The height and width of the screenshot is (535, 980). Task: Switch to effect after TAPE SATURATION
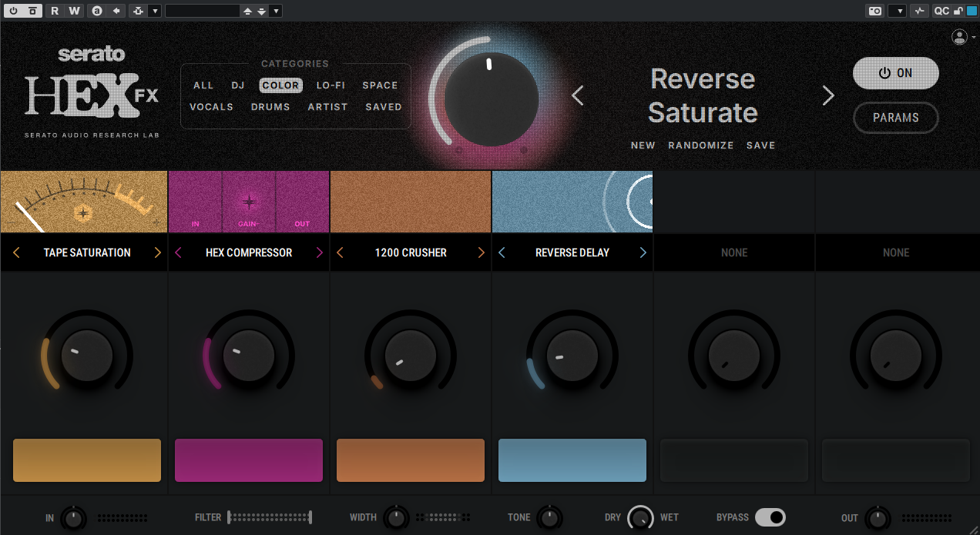pos(158,252)
